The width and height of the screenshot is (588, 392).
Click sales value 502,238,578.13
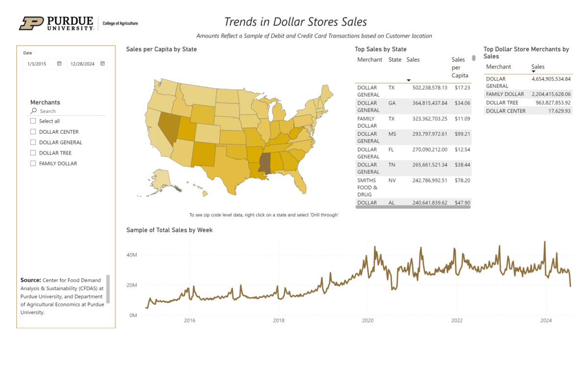[430, 88]
